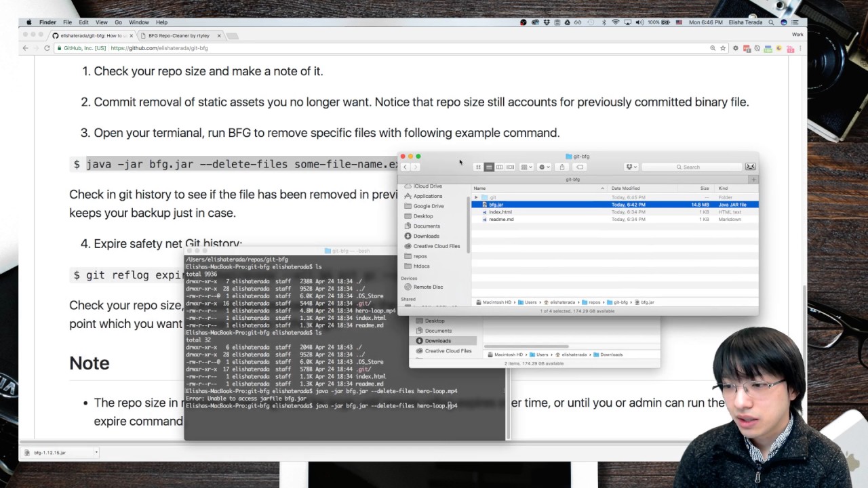The image size is (868, 488).
Task: Add a new tab in Finder window
Action: click(x=753, y=180)
